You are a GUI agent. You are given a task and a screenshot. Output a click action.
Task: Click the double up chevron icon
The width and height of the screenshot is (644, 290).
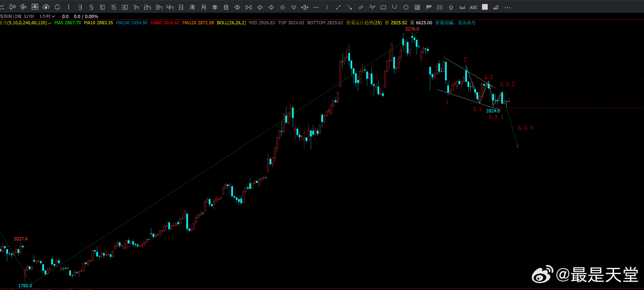point(282,7)
